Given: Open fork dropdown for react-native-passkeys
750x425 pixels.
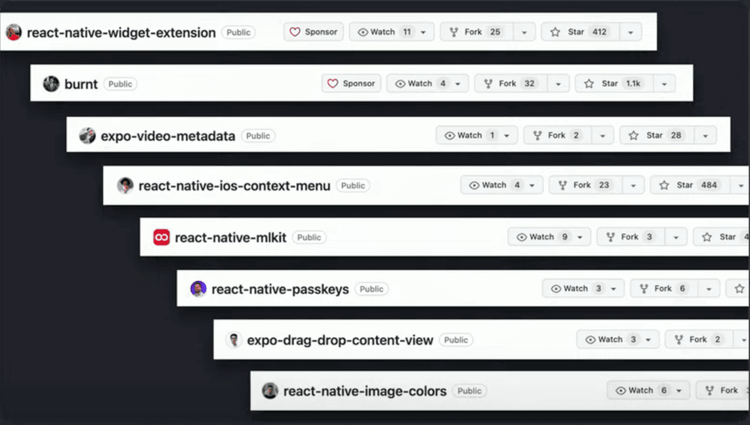Looking at the screenshot, I should [x=709, y=288].
